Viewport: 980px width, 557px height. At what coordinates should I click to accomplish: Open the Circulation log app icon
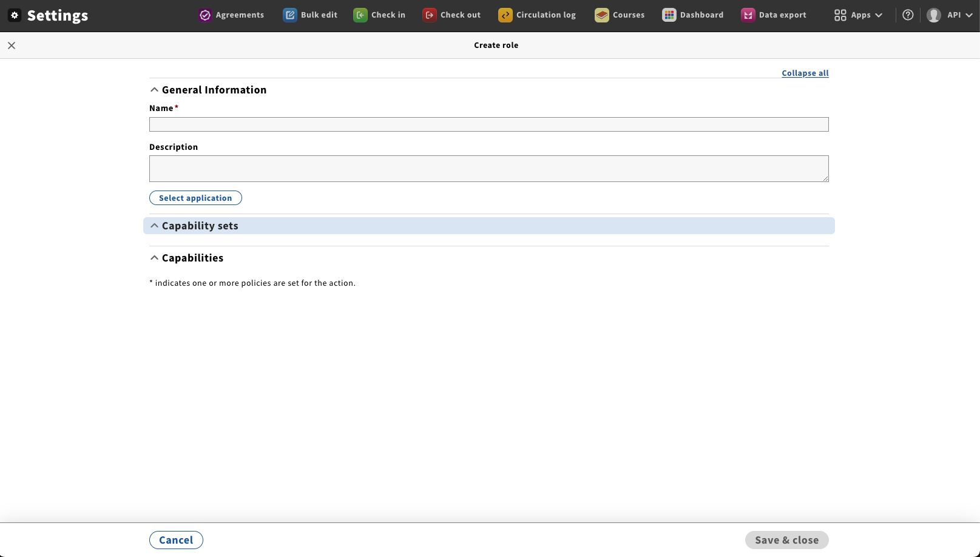pyautogui.click(x=505, y=15)
